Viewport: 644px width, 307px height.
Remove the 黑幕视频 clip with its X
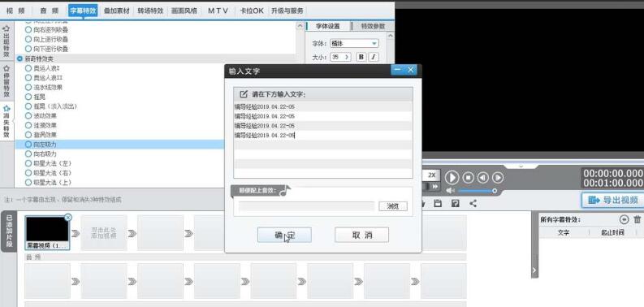coord(68,217)
